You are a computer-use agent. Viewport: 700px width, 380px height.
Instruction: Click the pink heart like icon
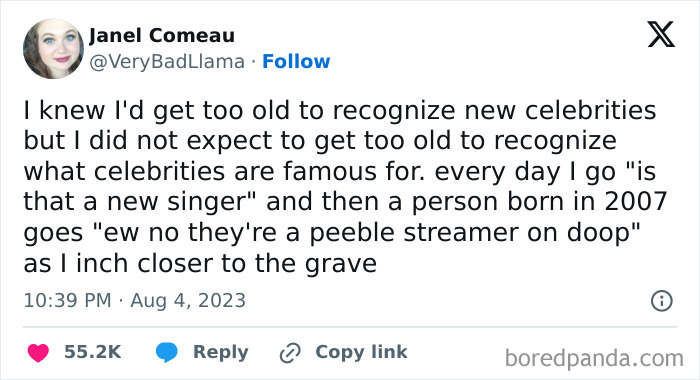click(x=38, y=352)
